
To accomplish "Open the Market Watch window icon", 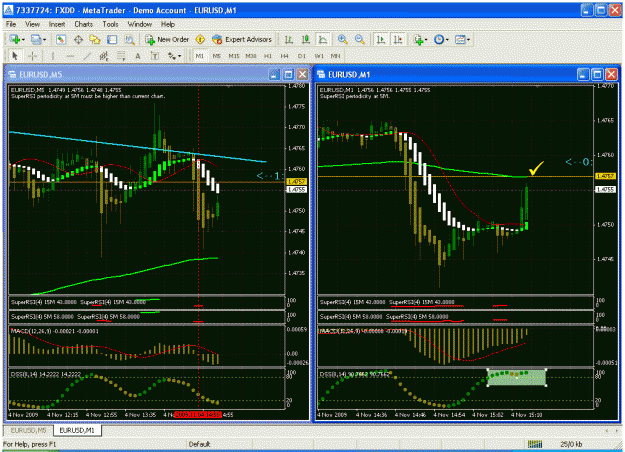I will pos(61,39).
